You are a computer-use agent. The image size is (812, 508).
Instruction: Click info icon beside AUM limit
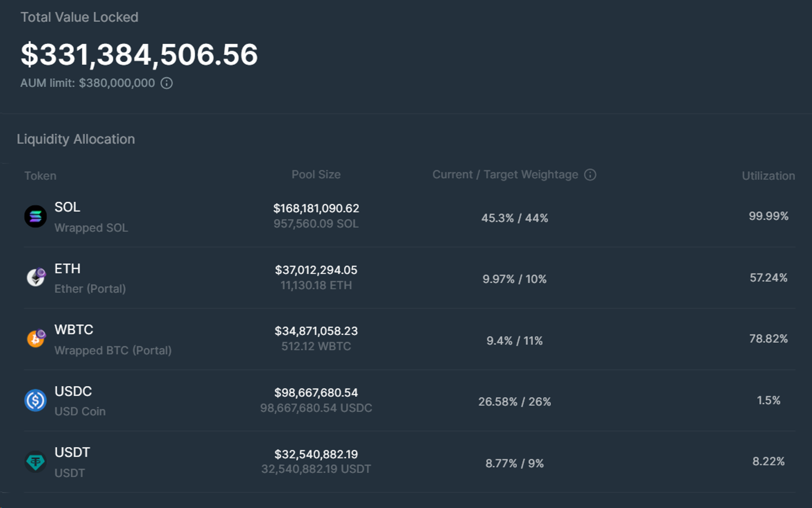click(x=166, y=83)
